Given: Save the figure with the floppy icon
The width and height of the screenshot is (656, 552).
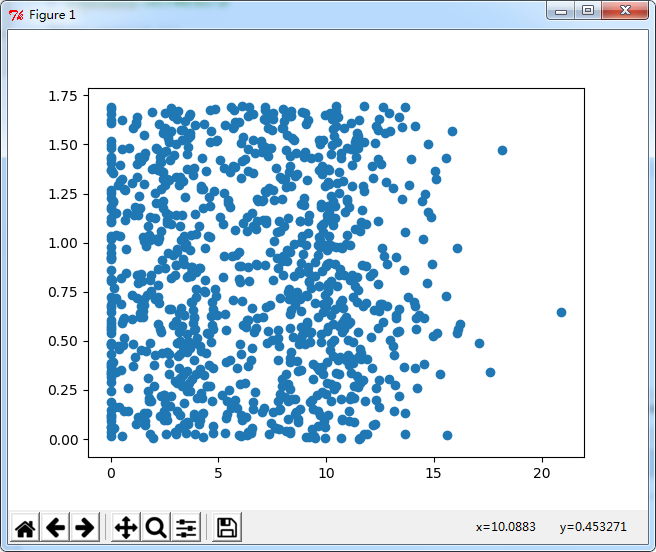Looking at the screenshot, I should pyautogui.click(x=227, y=527).
